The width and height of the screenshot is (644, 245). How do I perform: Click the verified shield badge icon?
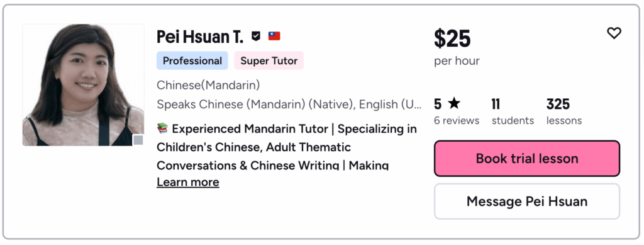256,37
